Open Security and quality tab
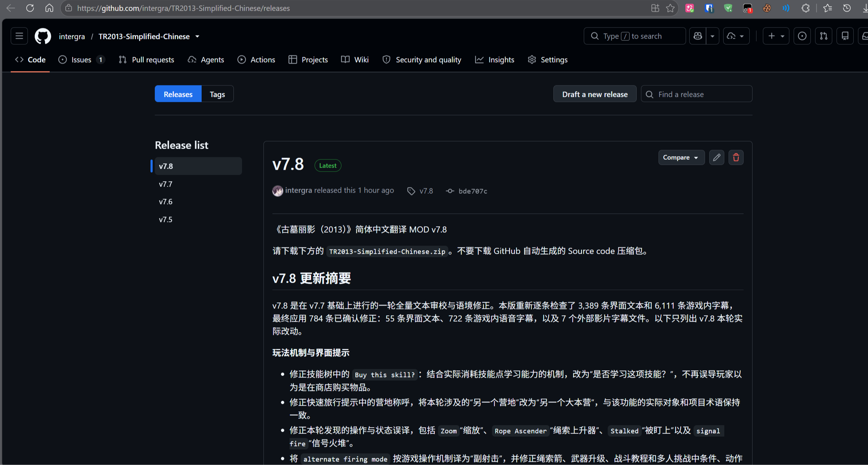 (422, 60)
